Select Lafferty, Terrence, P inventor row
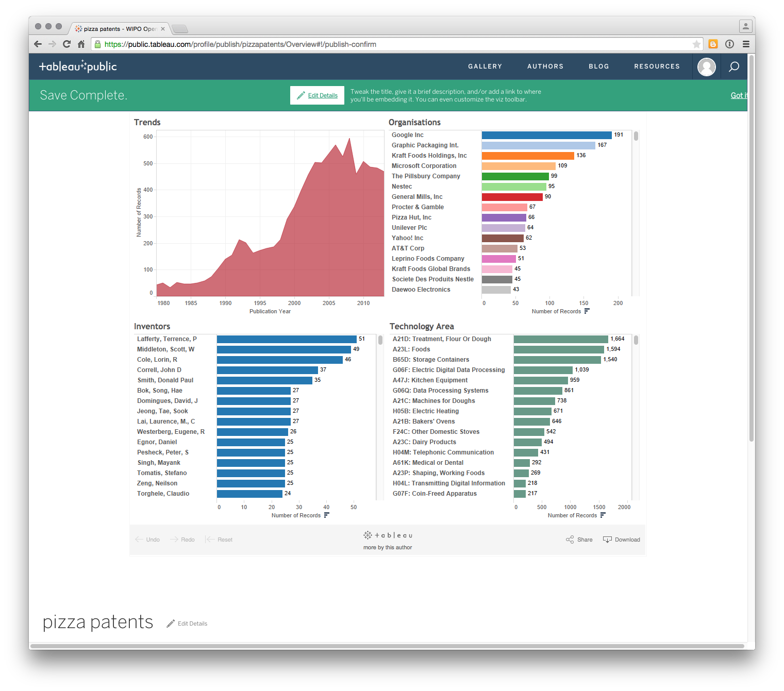Image resolution: width=784 pixels, height=691 pixels. coord(167,339)
